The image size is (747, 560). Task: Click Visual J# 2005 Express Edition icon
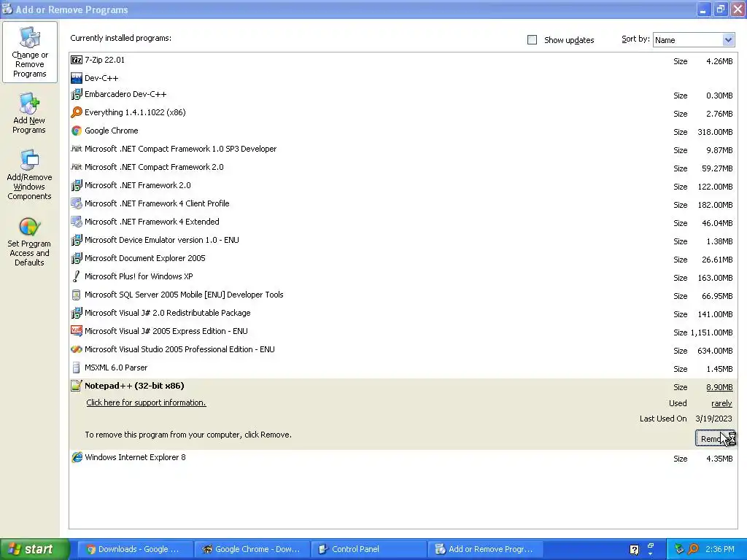[x=76, y=331]
